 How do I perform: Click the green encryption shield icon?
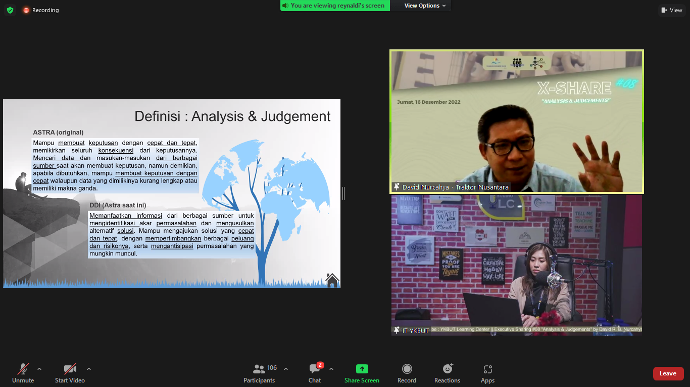tap(10, 10)
